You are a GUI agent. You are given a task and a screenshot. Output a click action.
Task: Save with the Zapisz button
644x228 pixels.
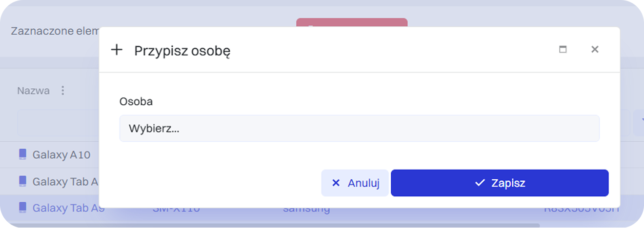(500, 183)
